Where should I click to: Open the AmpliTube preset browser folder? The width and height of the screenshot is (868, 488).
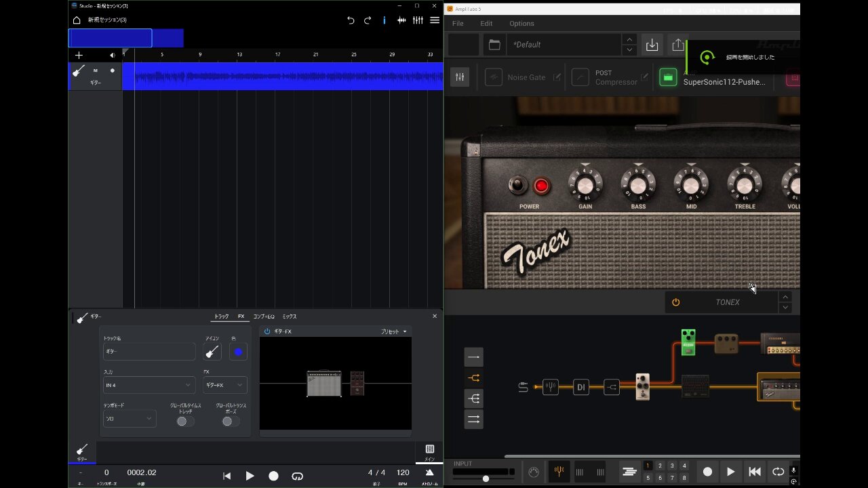pos(494,45)
